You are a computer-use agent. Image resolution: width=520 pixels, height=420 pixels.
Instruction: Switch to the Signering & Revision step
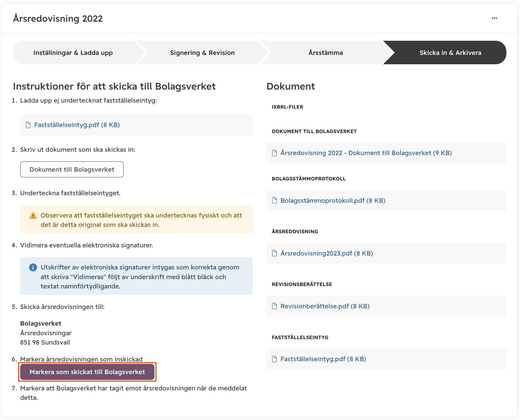pos(202,52)
